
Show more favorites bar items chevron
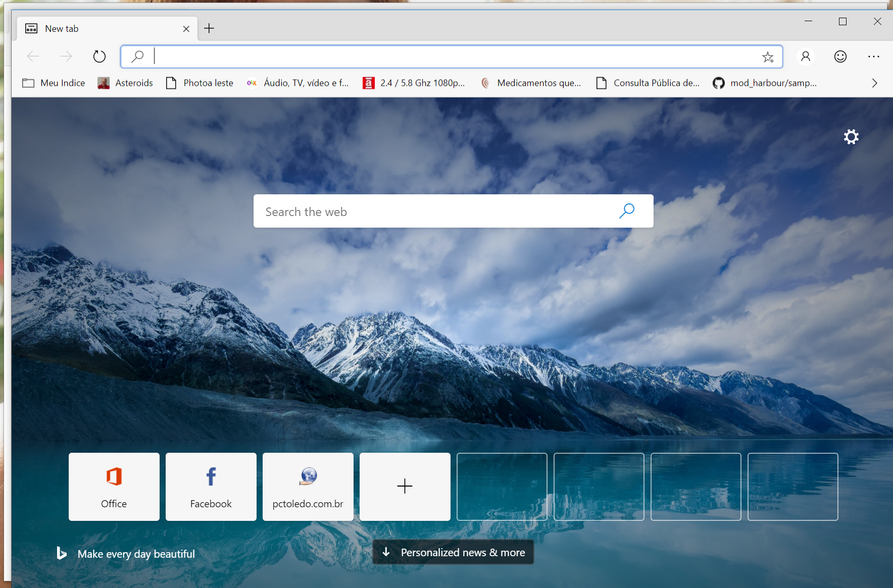(x=875, y=83)
